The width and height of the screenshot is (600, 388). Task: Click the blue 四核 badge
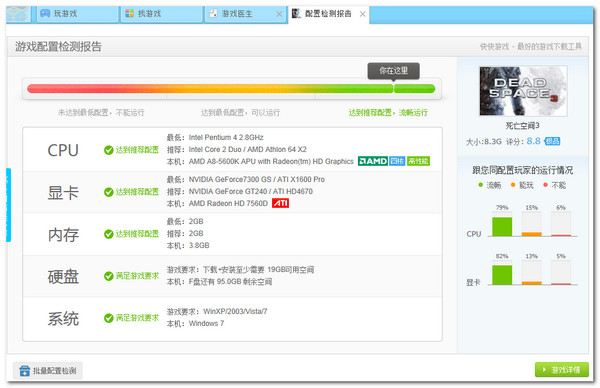click(x=397, y=161)
